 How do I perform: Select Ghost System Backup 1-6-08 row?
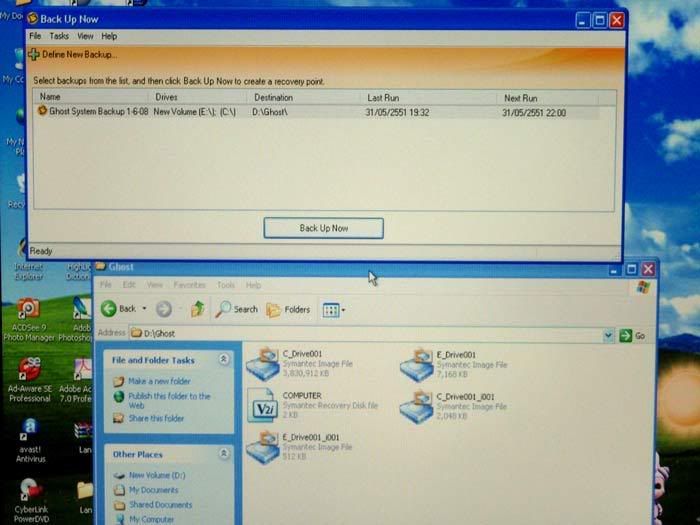click(x=318, y=112)
